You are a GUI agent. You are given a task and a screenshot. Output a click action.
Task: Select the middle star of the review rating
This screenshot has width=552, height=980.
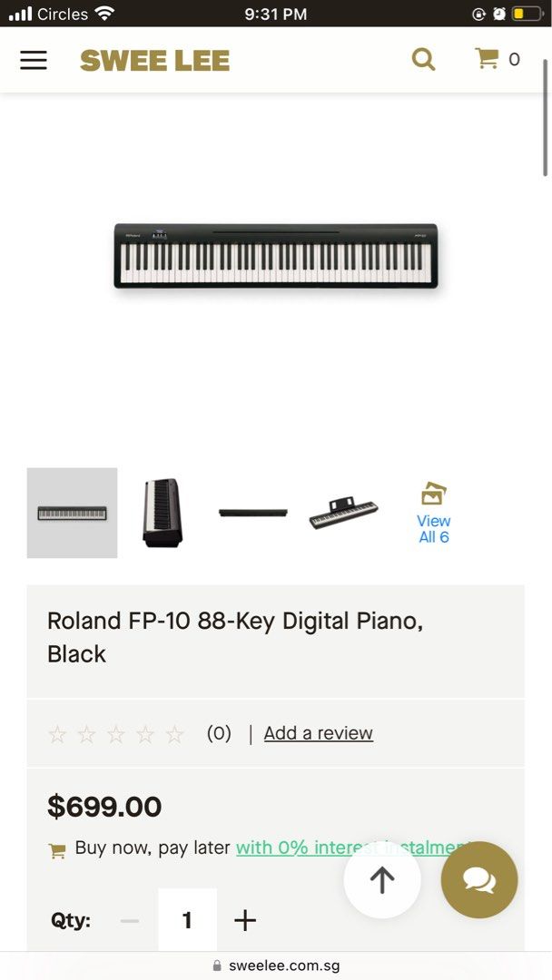116,733
